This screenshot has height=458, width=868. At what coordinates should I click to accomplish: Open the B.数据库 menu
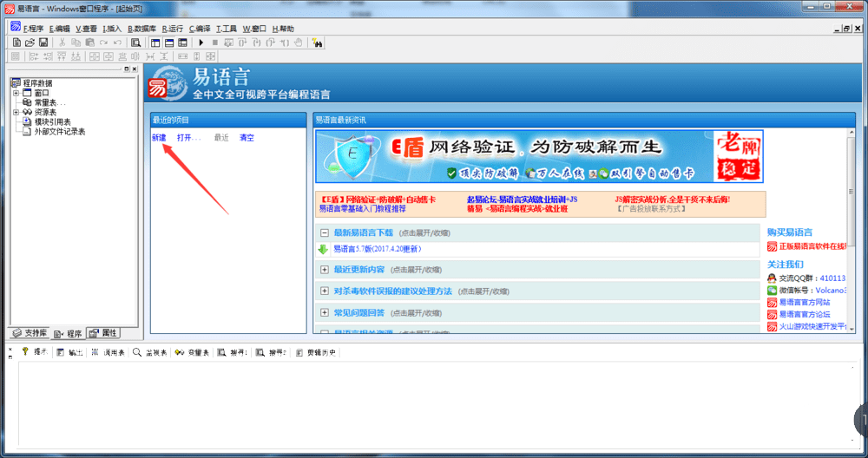pyautogui.click(x=141, y=29)
